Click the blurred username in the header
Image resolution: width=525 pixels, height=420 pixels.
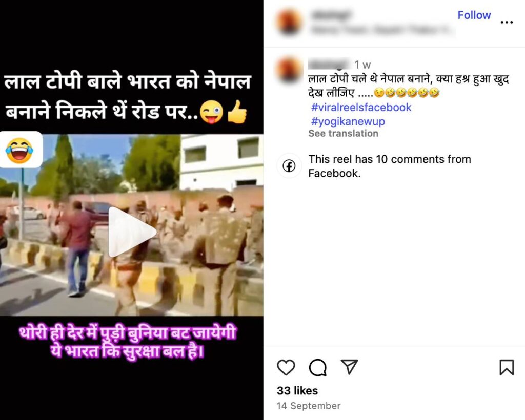(331, 15)
